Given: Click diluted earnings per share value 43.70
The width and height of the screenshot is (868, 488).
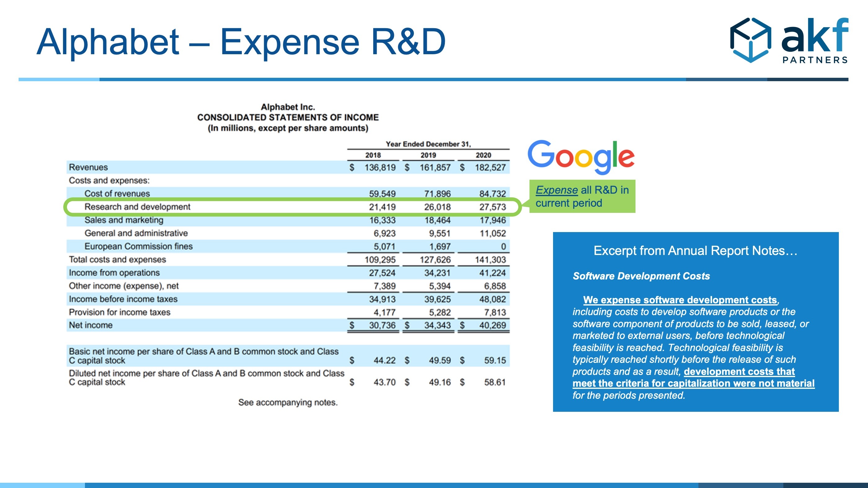Looking at the screenshot, I should point(384,382).
